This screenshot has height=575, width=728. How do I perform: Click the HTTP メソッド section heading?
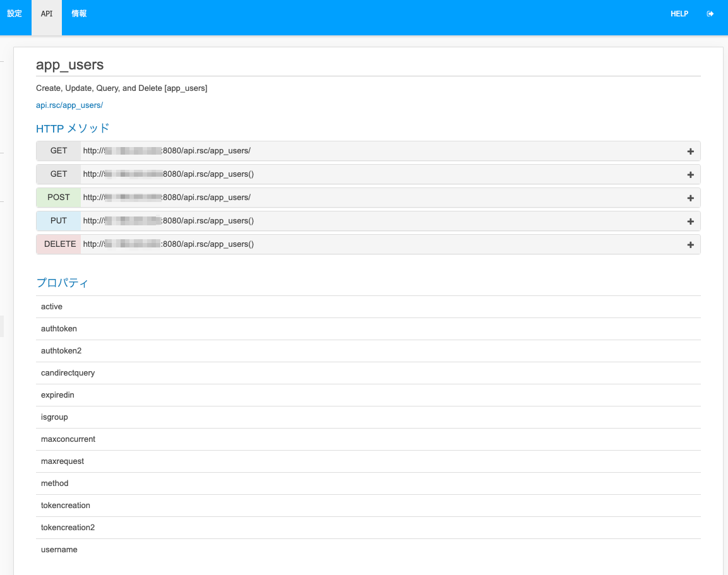(73, 129)
